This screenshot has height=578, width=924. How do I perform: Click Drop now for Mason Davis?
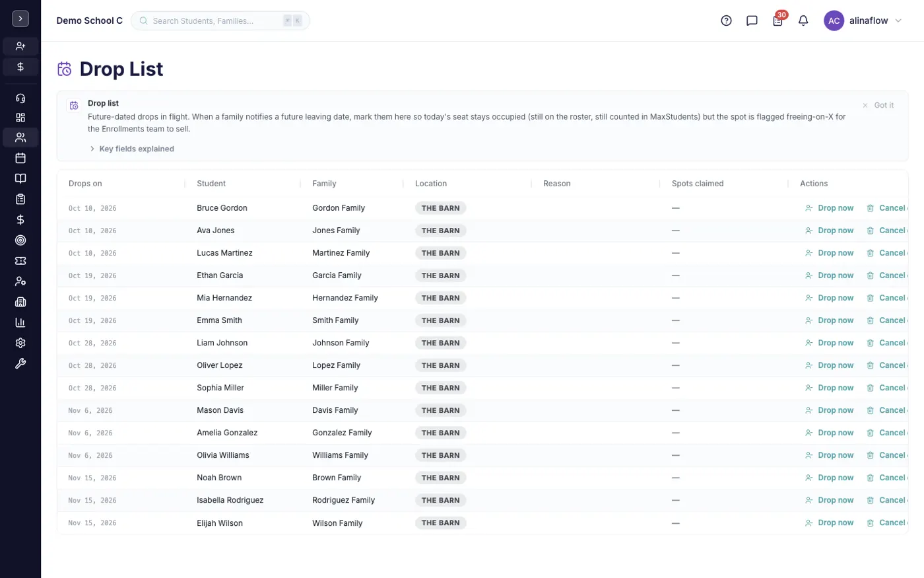point(829,410)
